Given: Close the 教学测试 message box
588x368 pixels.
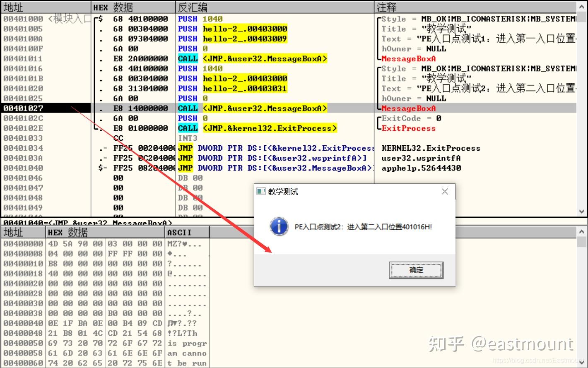Looking at the screenshot, I should pyautogui.click(x=444, y=191).
